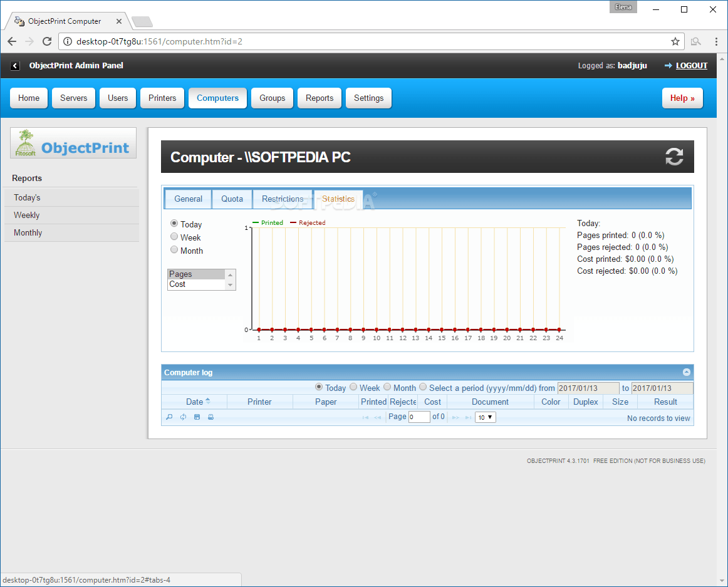The width and height of the screenshot is (728, 587).
Task: Click the refresh icon in Computer header
Action: [674, 157]
